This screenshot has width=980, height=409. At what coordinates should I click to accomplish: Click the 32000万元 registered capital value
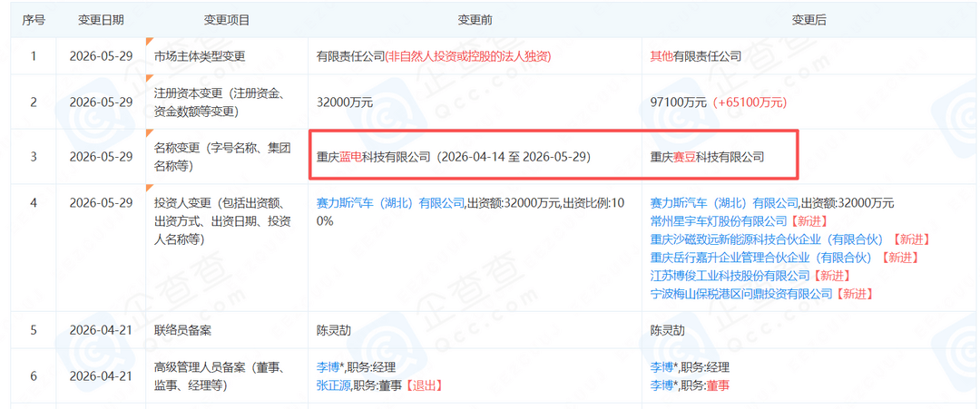pyautogui.click(x=345, y=102)
